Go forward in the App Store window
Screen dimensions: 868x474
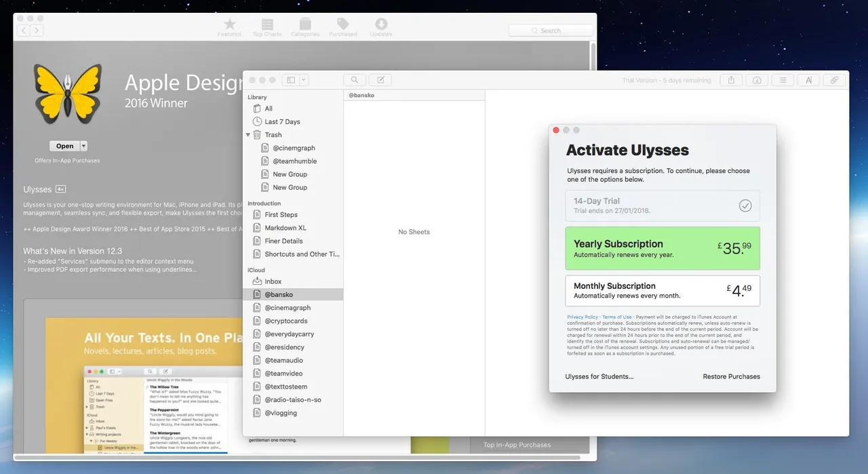pos(37,31)
